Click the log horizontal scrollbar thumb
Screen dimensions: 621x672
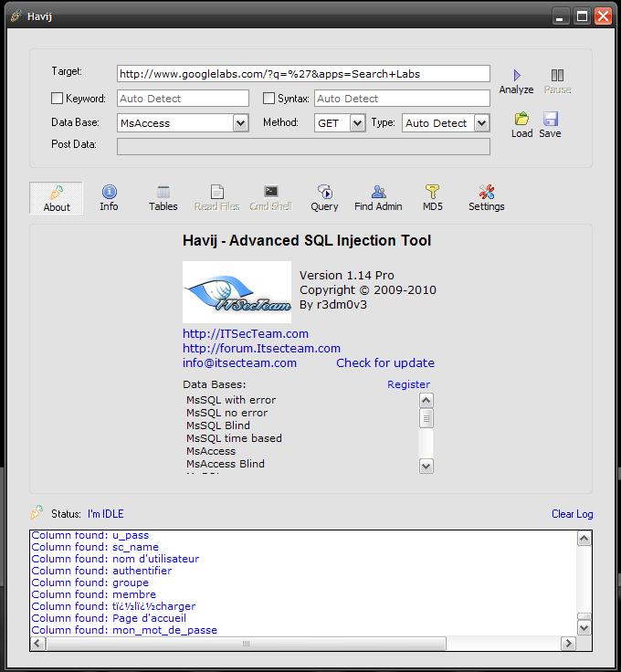pyautogui.click(x=246, y=644)
